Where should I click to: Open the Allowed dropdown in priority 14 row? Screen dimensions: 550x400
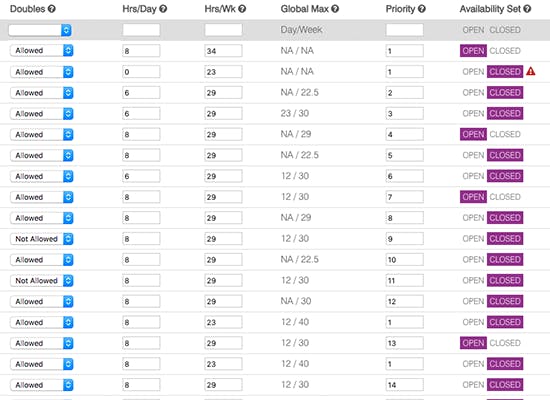tap(41, 385)
